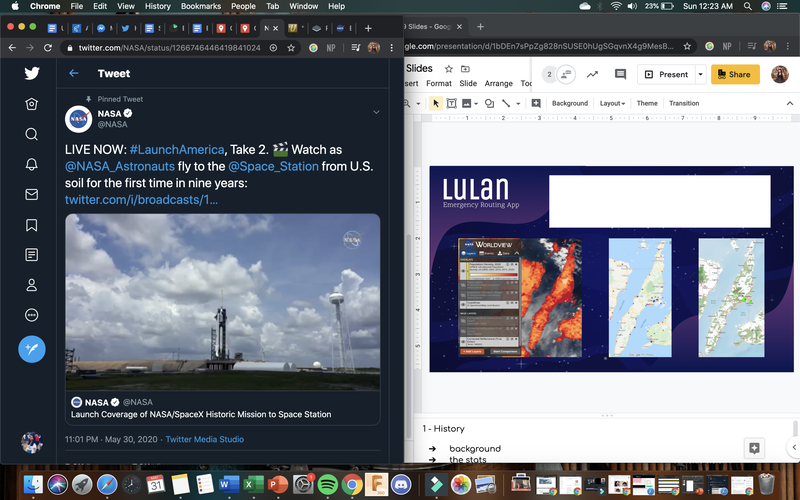
Task: Click the Theme button in Slides toolbar
Action: (647, 103)
